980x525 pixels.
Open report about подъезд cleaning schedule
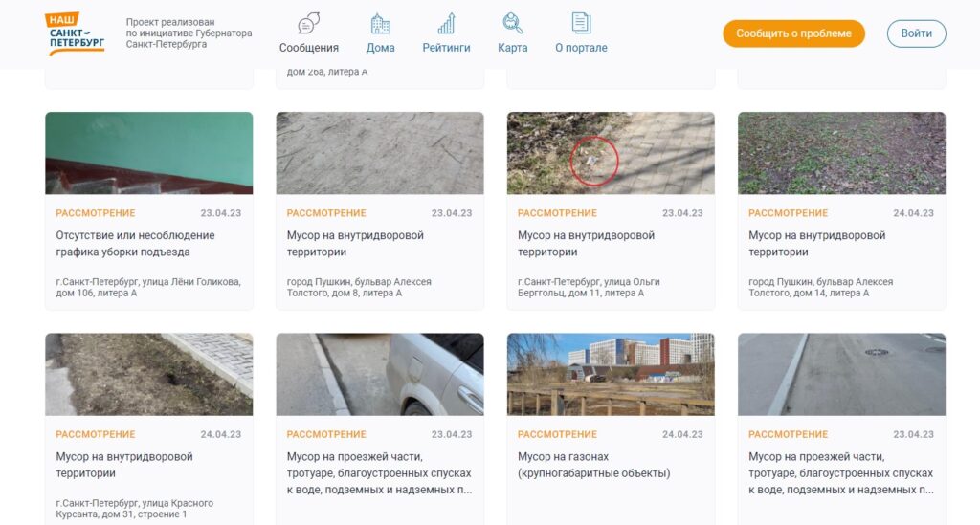tap(135, 244)
